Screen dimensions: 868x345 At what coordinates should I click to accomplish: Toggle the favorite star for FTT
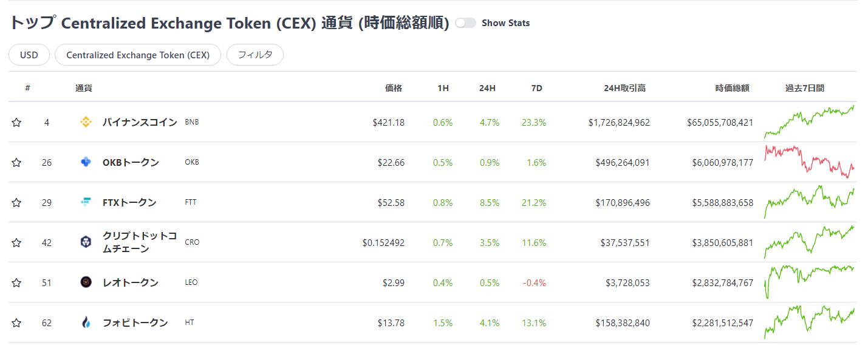click(16, 203)
